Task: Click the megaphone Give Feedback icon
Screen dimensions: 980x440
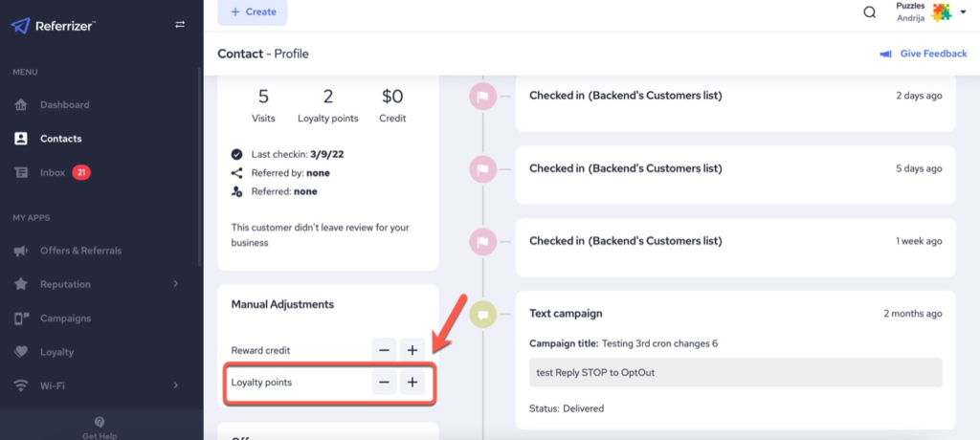Action: tap(886, 54)
